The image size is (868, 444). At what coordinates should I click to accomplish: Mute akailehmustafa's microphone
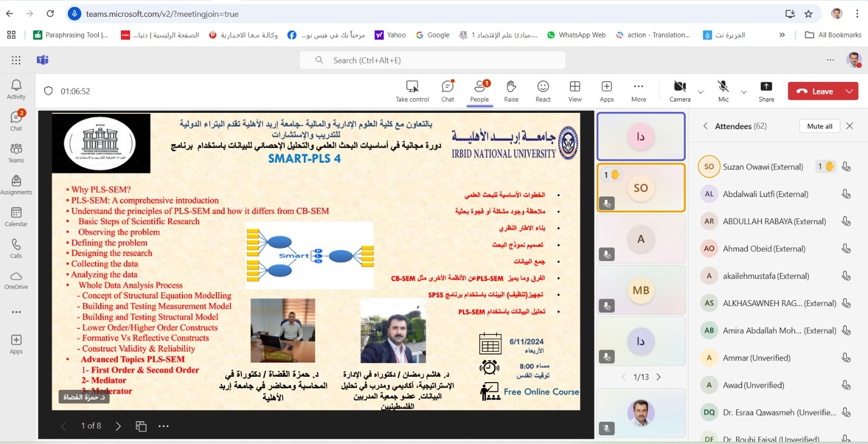(x=846, y=276)
